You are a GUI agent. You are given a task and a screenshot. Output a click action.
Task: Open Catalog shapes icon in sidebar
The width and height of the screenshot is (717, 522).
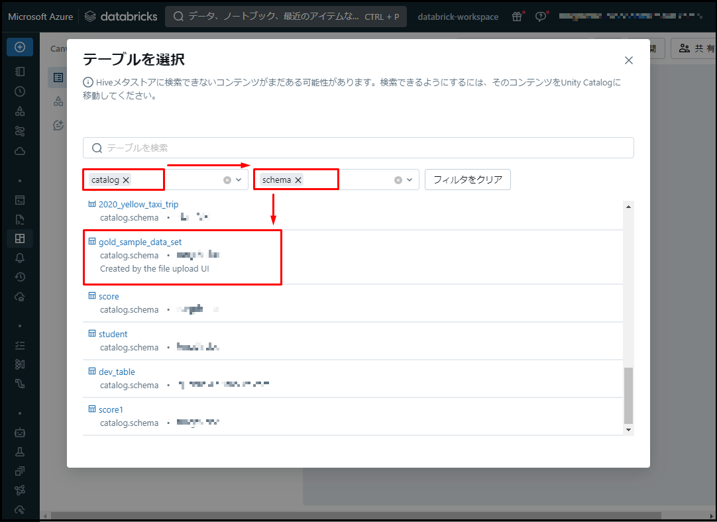tap(20, 111)
